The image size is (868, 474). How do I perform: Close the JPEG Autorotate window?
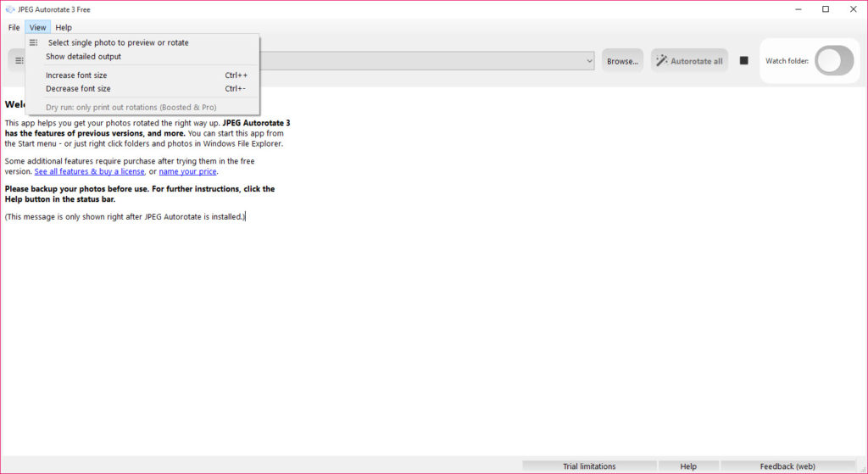click(853, 8)
